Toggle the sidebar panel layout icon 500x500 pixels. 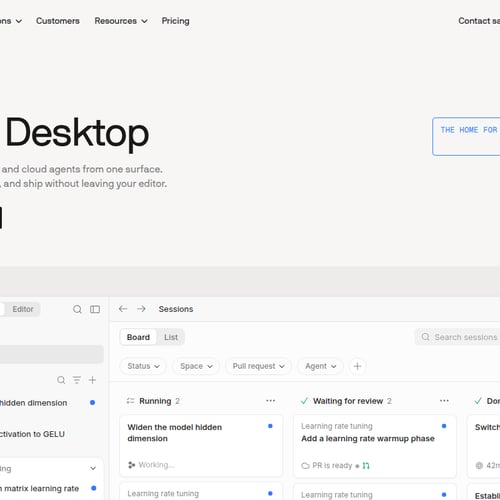click(x=95, y=309)
